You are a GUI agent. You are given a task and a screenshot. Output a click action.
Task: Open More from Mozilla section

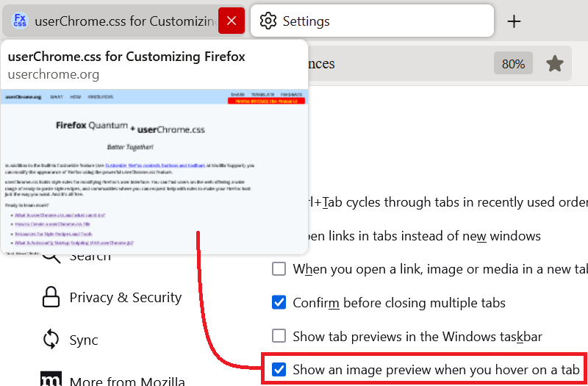(125, 381)
